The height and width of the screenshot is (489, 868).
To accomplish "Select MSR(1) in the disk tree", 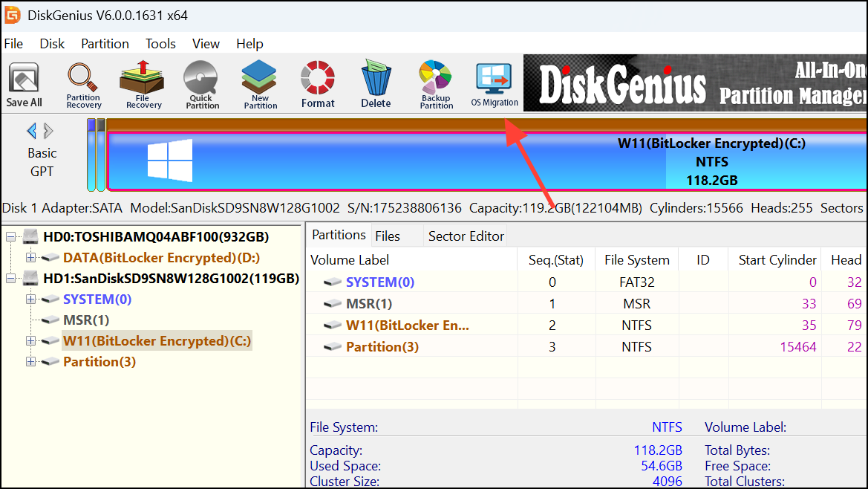I will [86, 320].
